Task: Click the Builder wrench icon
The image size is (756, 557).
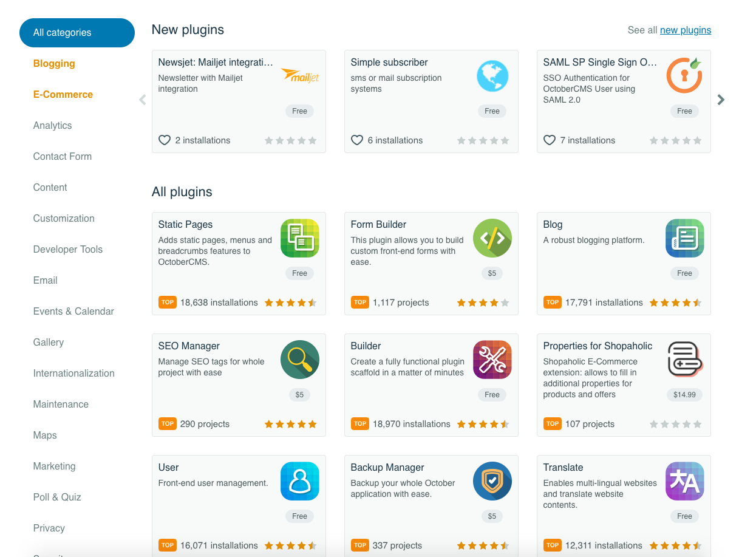Action: 492,360
